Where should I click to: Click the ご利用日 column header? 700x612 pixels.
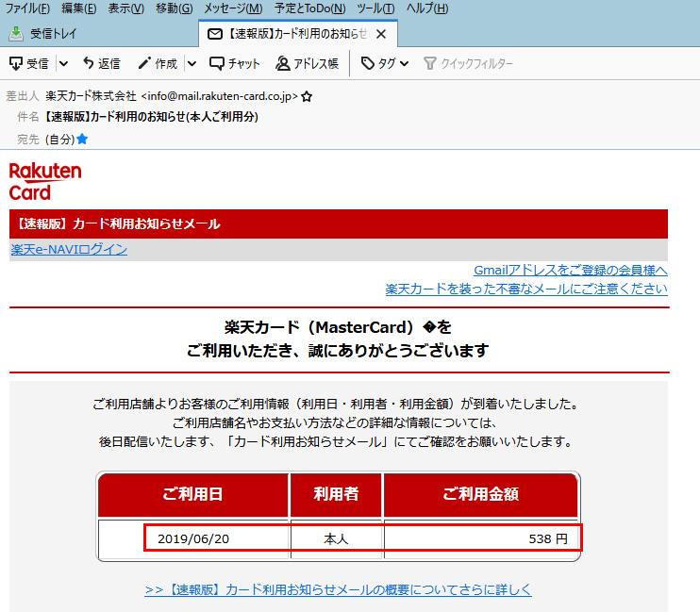[x=192, y=494]
